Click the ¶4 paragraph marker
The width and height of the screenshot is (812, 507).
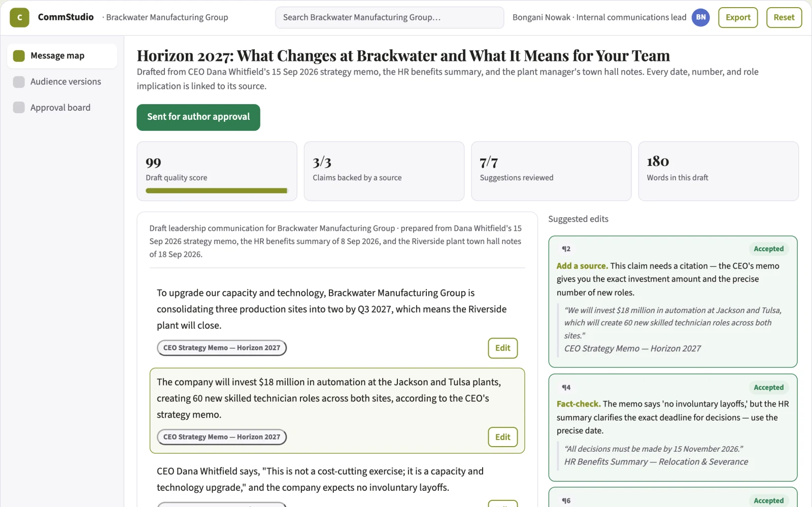tap(566, 387)
